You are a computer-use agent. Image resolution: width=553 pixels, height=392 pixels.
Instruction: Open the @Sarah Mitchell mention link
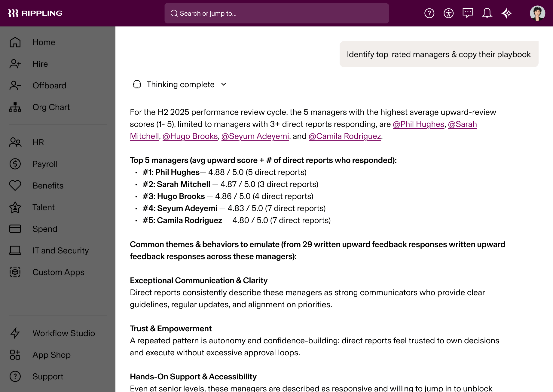pyautogui.click(x=462, y=124)
